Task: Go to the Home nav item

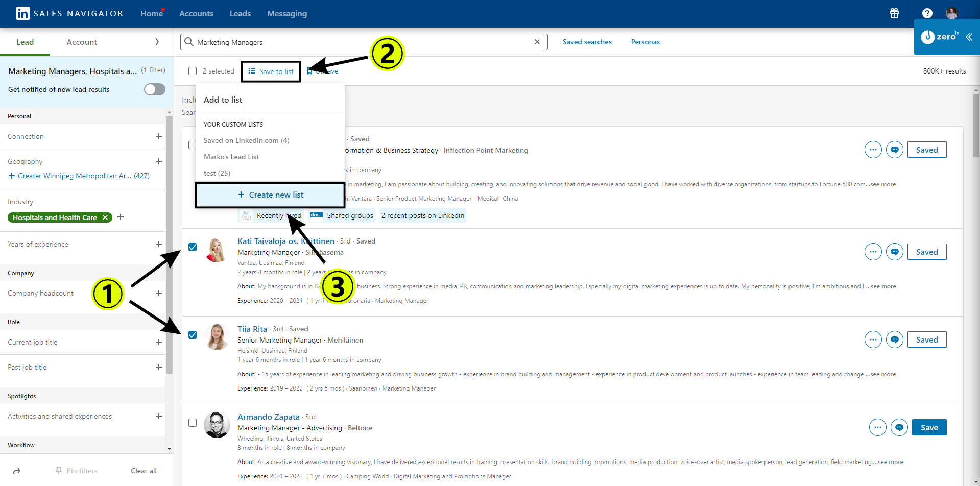Action: pos(152,14)
